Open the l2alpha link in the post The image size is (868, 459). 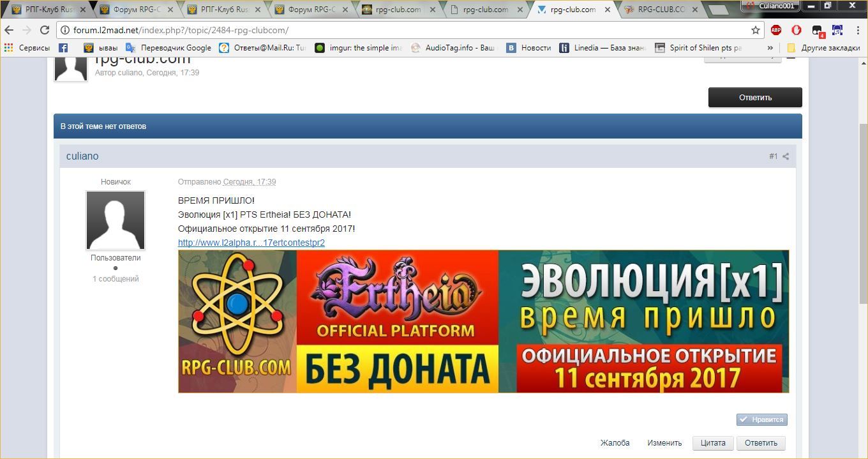coord(251,243)
